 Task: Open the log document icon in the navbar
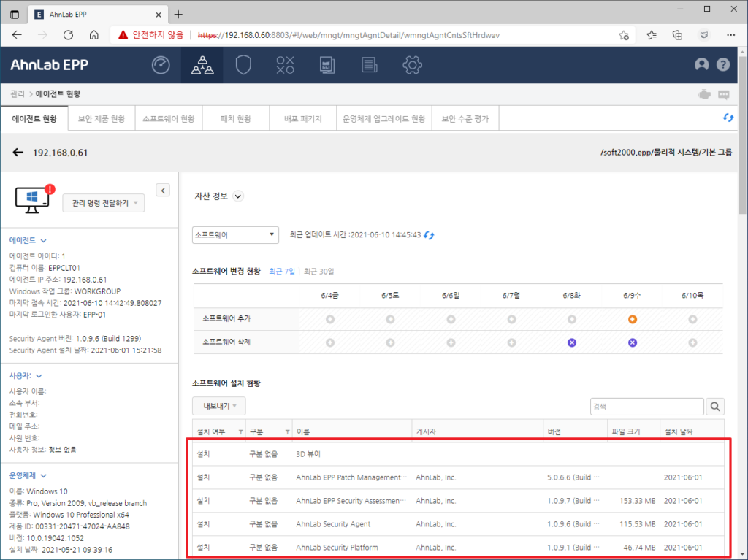[369, 64]
